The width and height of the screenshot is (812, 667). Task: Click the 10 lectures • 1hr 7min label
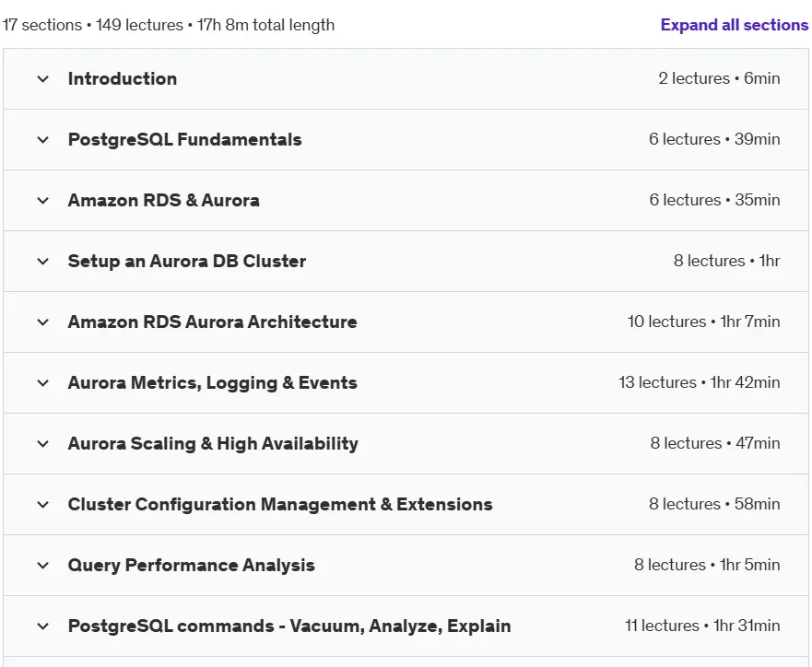[x=704, y=322]
